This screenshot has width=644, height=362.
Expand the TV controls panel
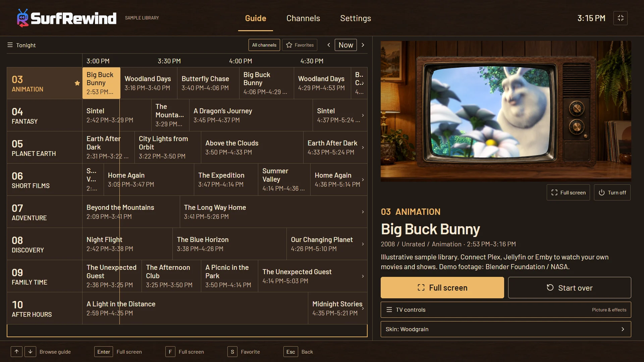coord(506,310)
